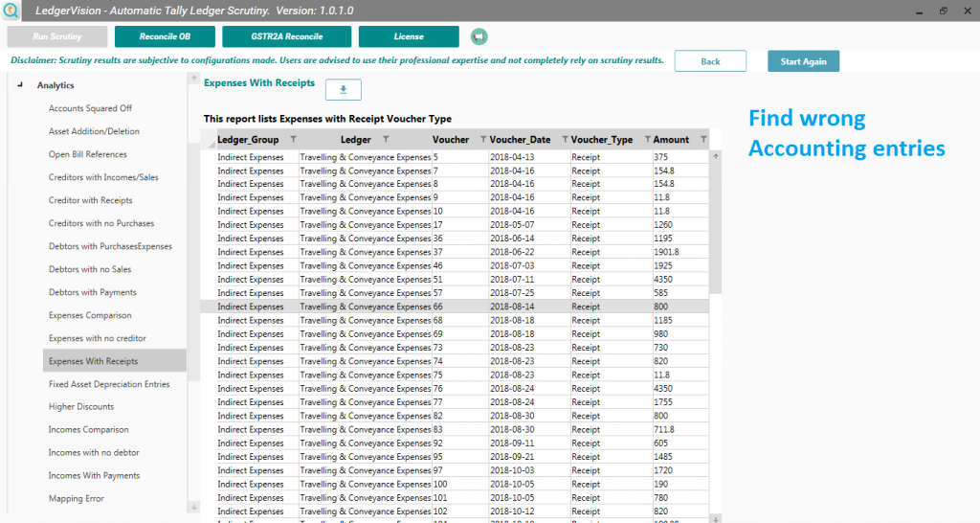Viewport: 980px width, 523px height.
Task: Open the Amount column filter
Action: [703, 140]
